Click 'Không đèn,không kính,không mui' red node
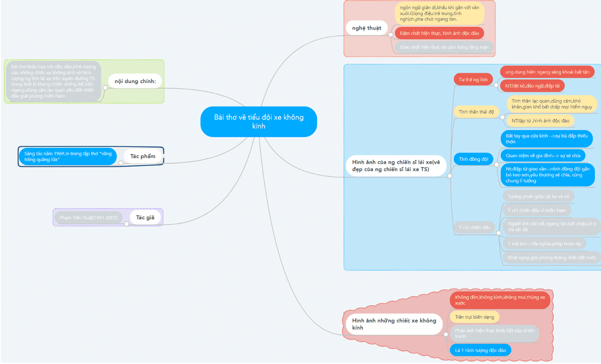Viewport: 601px width, 364px height. click(500, 300)
